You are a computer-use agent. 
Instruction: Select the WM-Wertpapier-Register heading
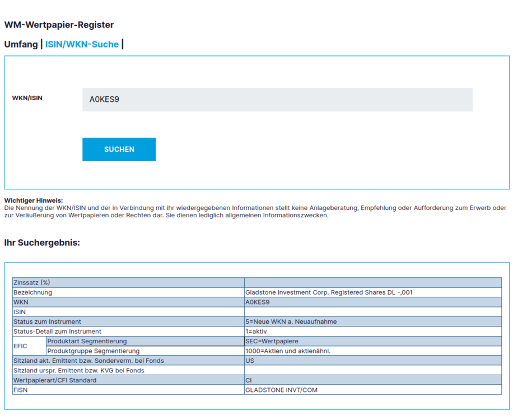59,25
